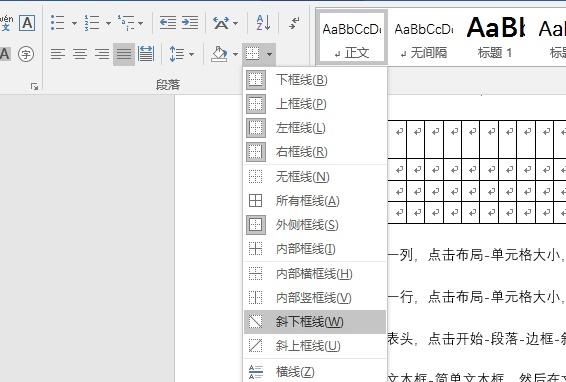
Task: Click the borders button icon
Action: (x=252, y=54)
